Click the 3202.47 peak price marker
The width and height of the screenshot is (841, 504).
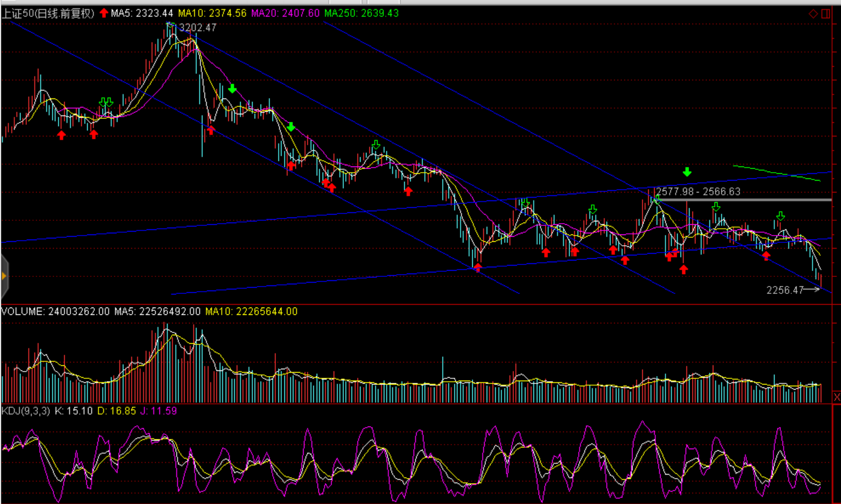coord(197,27)
